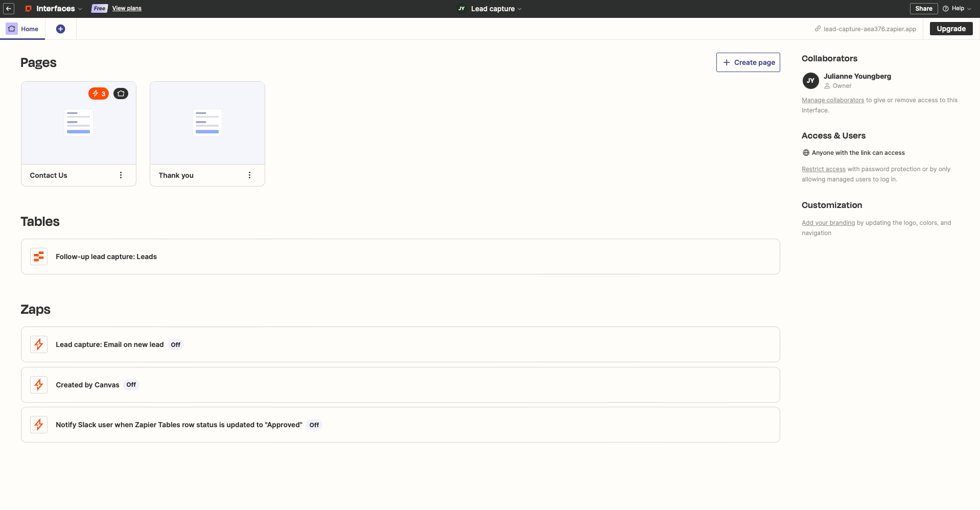Viewport: 980px width, 510px height.
Task: Select the Home tab
Action: (x=22, y=29)
